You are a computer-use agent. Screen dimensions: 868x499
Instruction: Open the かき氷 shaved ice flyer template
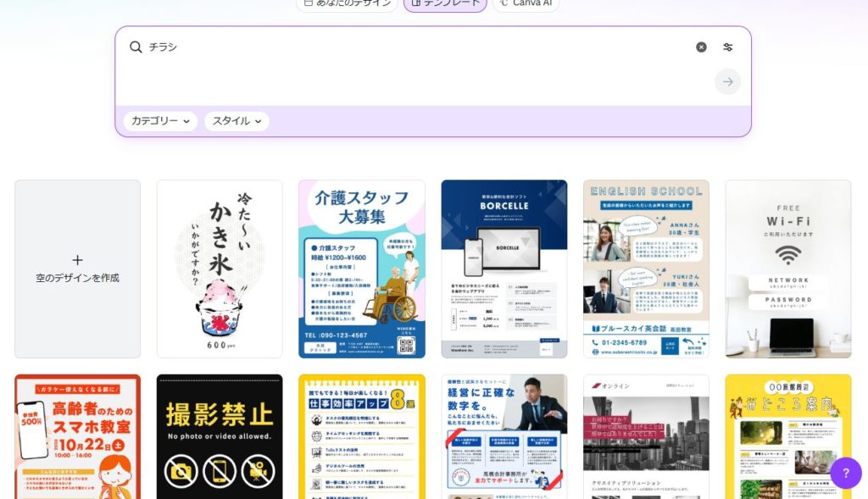click(x=220, y=269)
